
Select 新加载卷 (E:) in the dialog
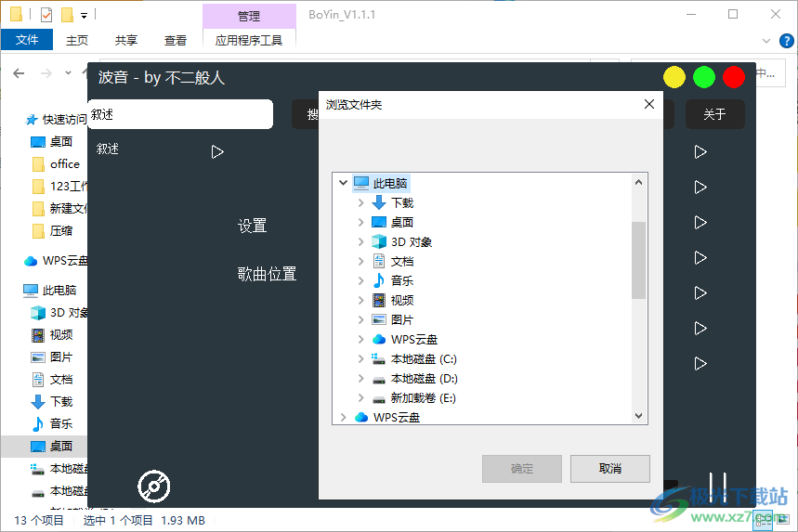click(423, 397)
